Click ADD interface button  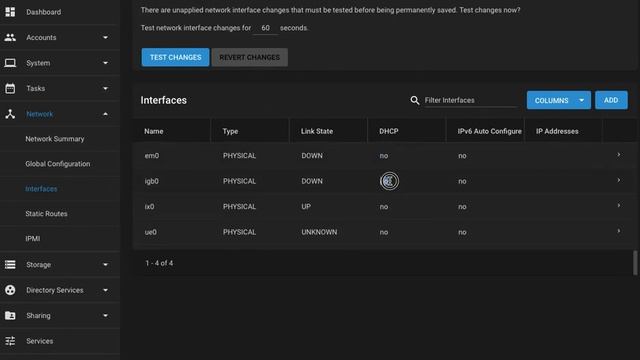coord(611,100)
